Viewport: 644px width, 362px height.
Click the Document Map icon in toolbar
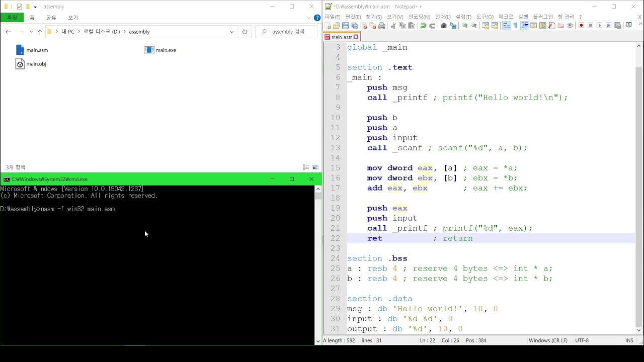(x=542, y=25)
